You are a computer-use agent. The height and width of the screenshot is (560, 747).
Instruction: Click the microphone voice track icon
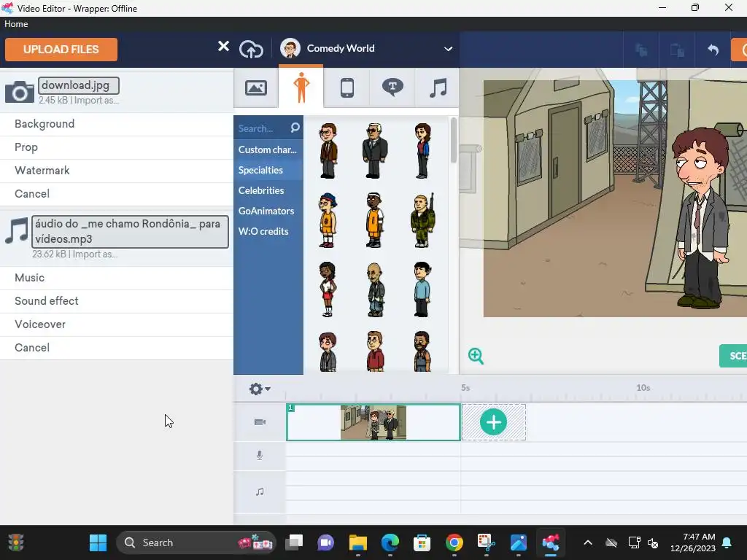[260, 455]
